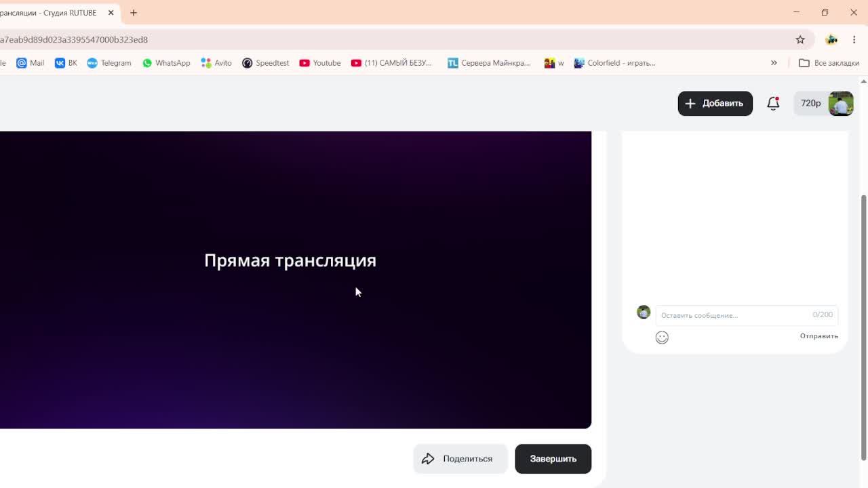This screenshot has width=868, height=488.
Task: Expand the hidden bookmarks chevron
Action: click(x=774, y=63)
